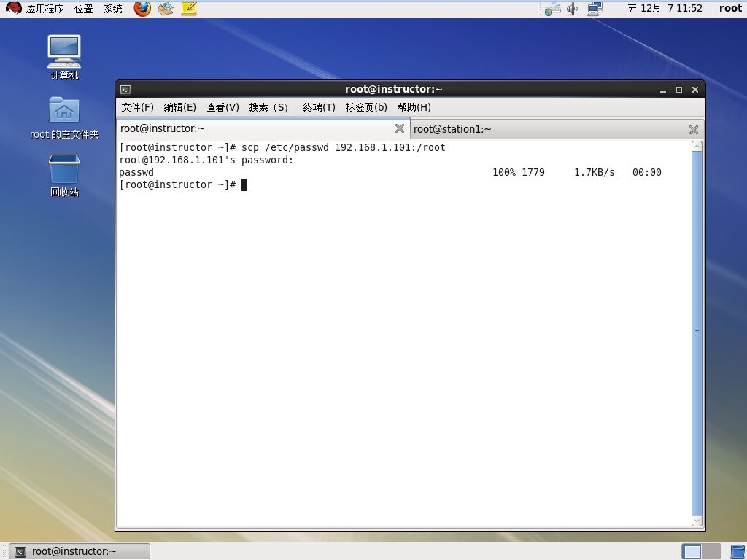Launch Firefox from the top panel
The width and height of the screenshot is (747, 560).
coord(142,8)
